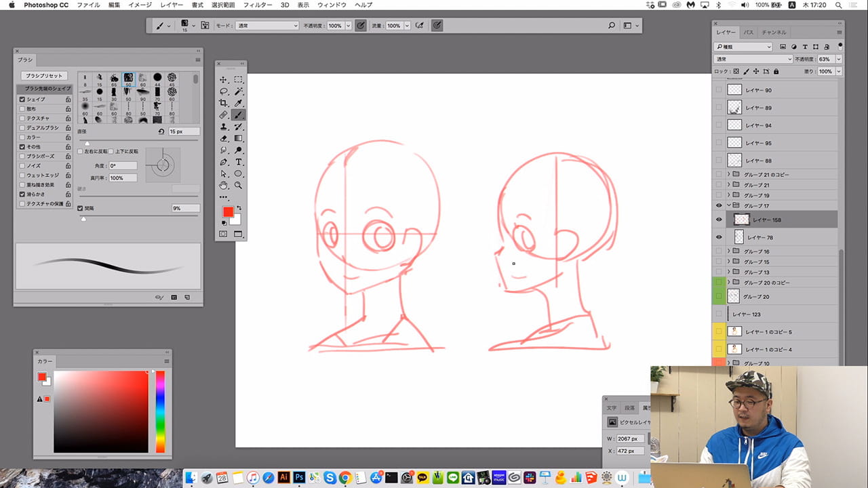Collapse the グループ 17 folder
The width and height of the screenshot is (868, 488).
729,205
